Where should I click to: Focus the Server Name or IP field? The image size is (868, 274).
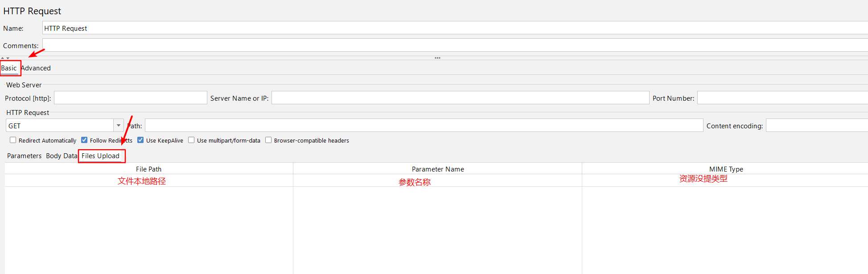pos(459,98)
